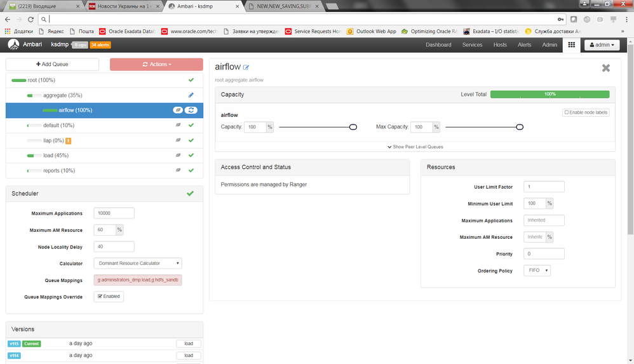The width and height of the screenshot is (634, 364).
Task: Click the Max Capacity slider handle
Action: coord(520,127)
